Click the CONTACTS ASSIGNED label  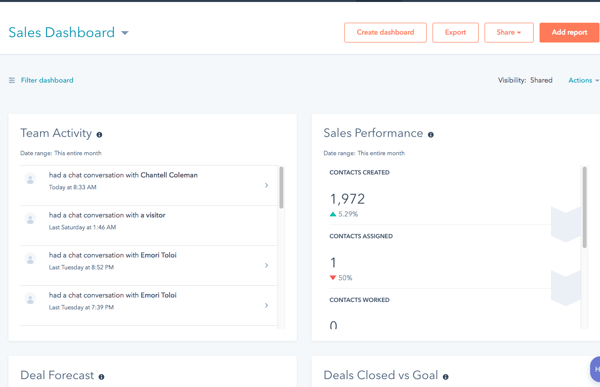click(361, 236)
